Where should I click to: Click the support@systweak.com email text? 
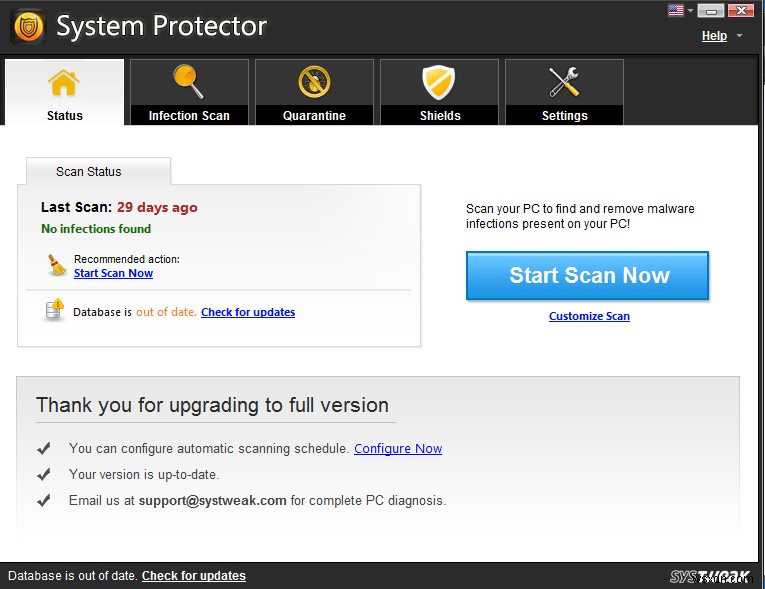click(x=212, y=501)
